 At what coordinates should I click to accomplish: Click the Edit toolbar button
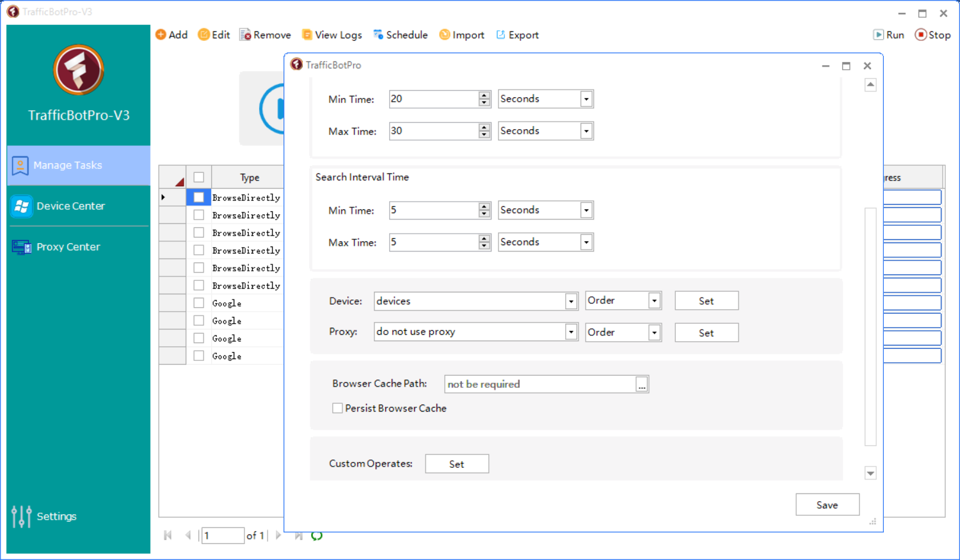click(x=214, y=35)
